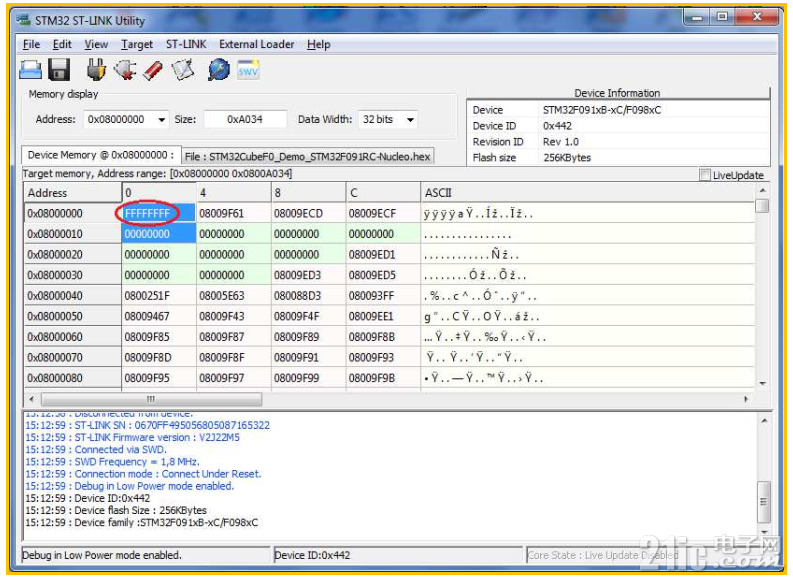Click the column header labeled 8
Image resolution: width=793 pixels, height=578 pixels.
308,193
